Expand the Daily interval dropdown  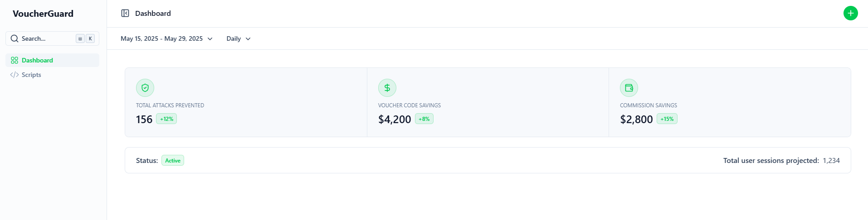pyautogui.click(x=239, y=39)
